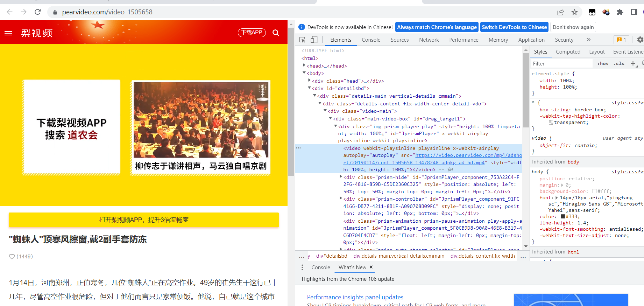Image resolution: width=644 pixels, height=306 pixels.
Task: Click the #333 color swatch
Action: 563,217
